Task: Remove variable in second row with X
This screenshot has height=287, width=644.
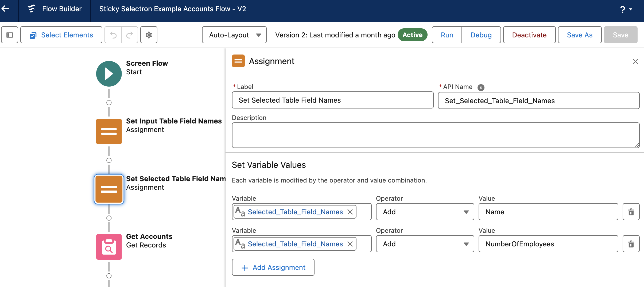Action: click(x=350, y=244)
